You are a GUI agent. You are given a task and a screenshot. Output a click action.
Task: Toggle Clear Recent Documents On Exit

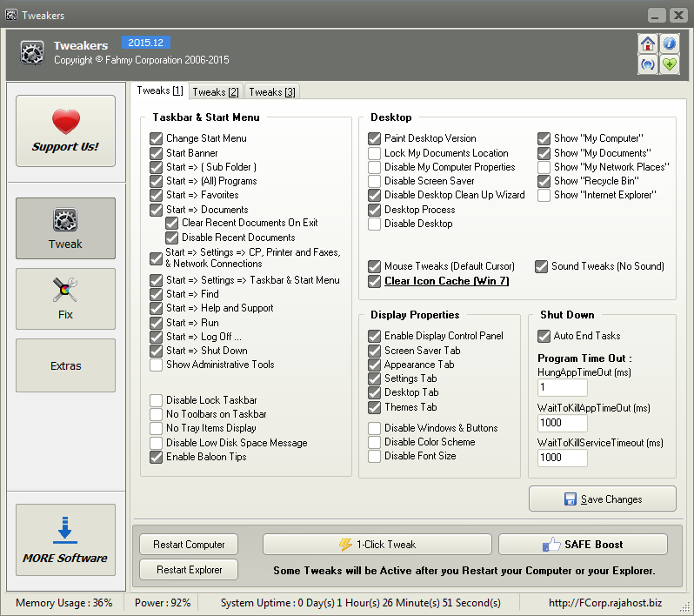coord(171,223)
